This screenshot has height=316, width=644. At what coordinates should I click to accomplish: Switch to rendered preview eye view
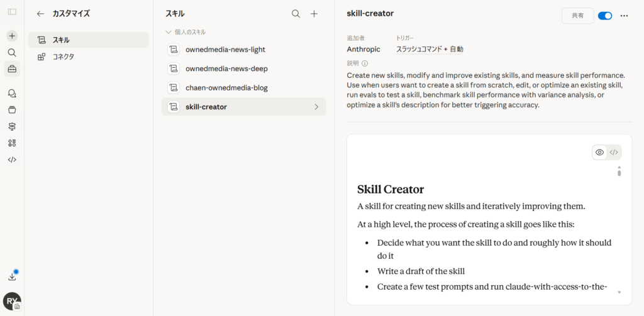click(x=599, y=152)
